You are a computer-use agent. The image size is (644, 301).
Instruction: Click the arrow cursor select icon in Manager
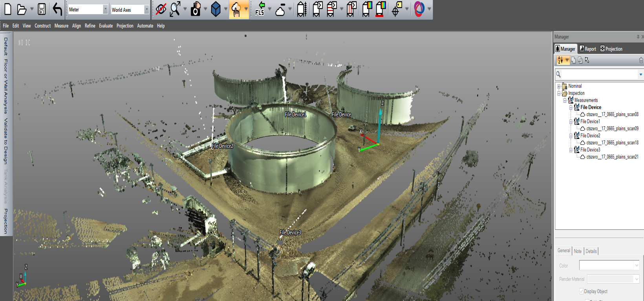point(587,60)
